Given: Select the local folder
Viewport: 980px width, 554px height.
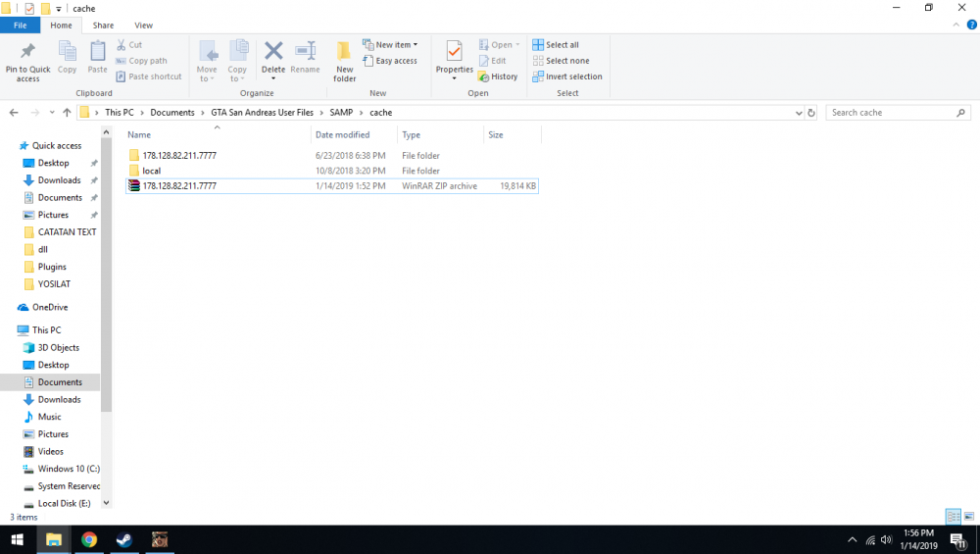Looking at the screenshot, I should [x=332, y=171].
